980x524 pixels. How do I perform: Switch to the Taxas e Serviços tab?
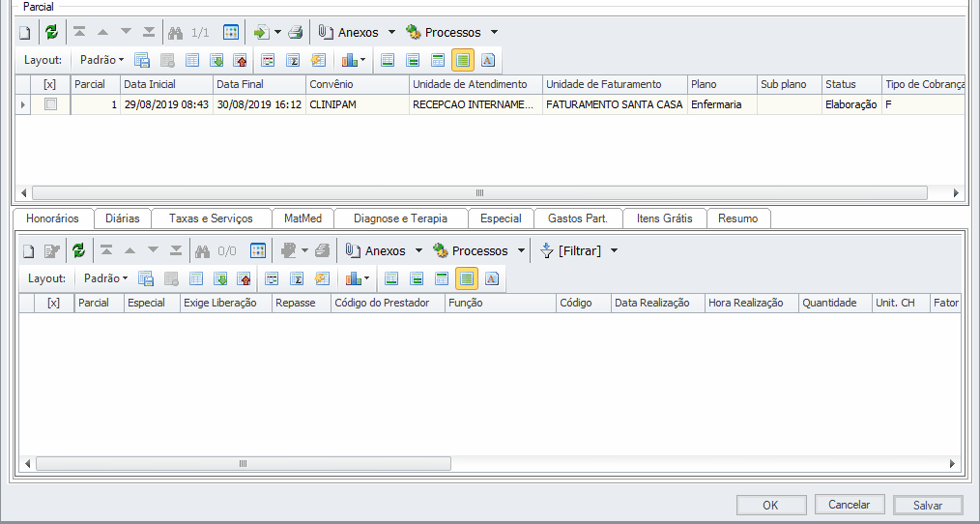211,218
